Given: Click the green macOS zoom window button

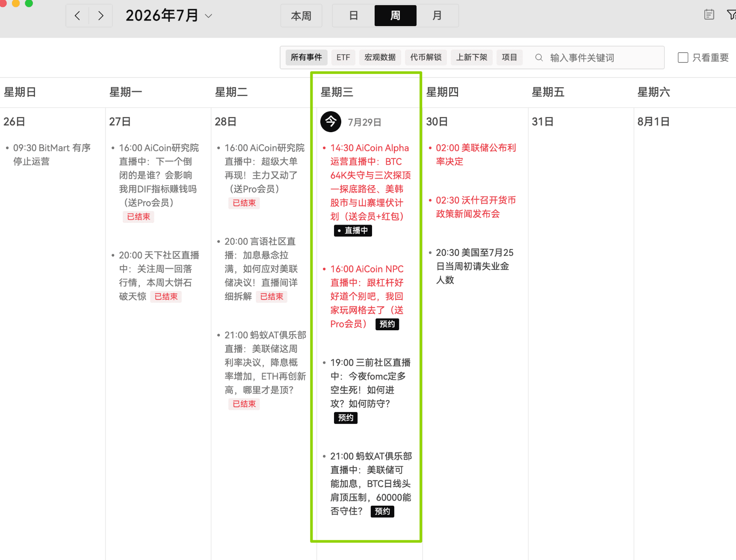Looking at the screenshot, I should [x=29, y=3].
